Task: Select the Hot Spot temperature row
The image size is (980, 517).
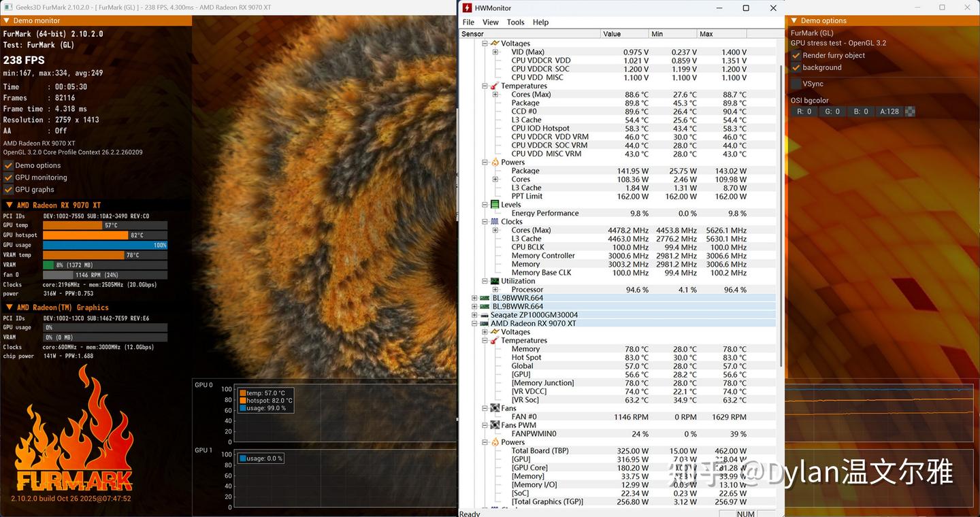Action: click(618, 357)
